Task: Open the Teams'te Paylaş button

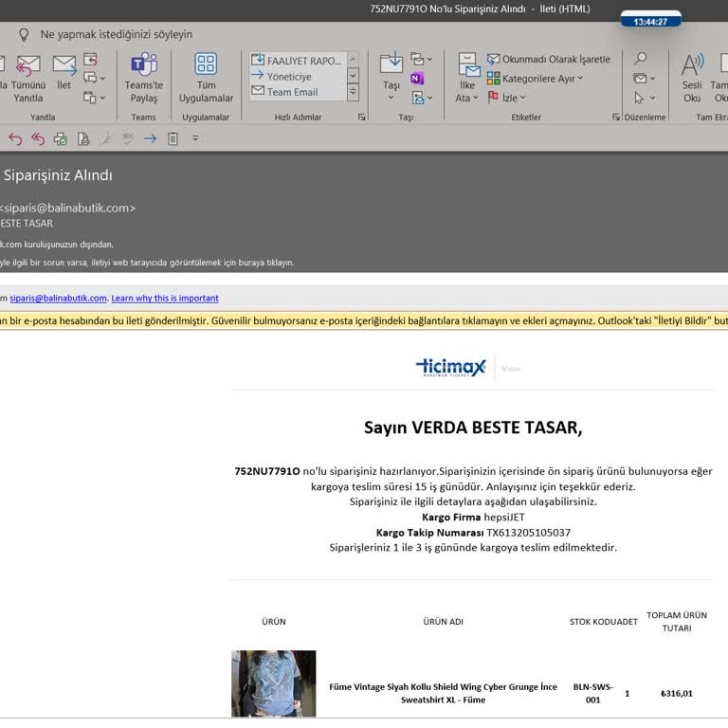Action: 143,78
